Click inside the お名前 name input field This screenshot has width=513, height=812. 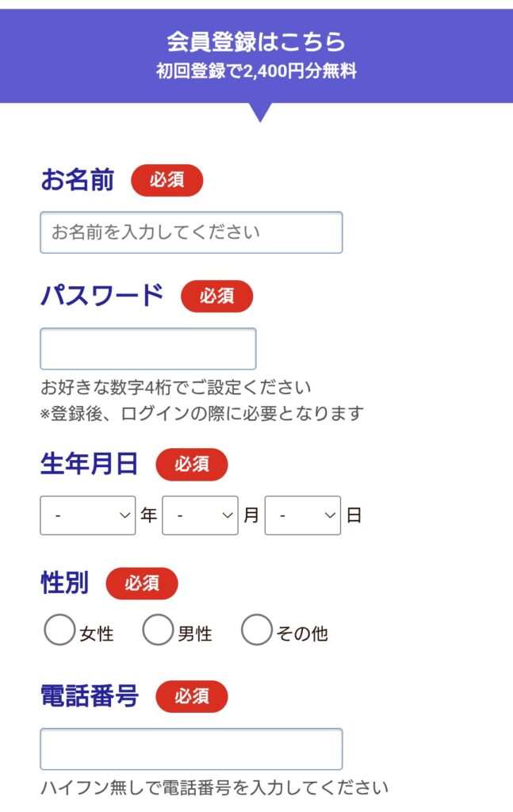[x=190, y=232]
